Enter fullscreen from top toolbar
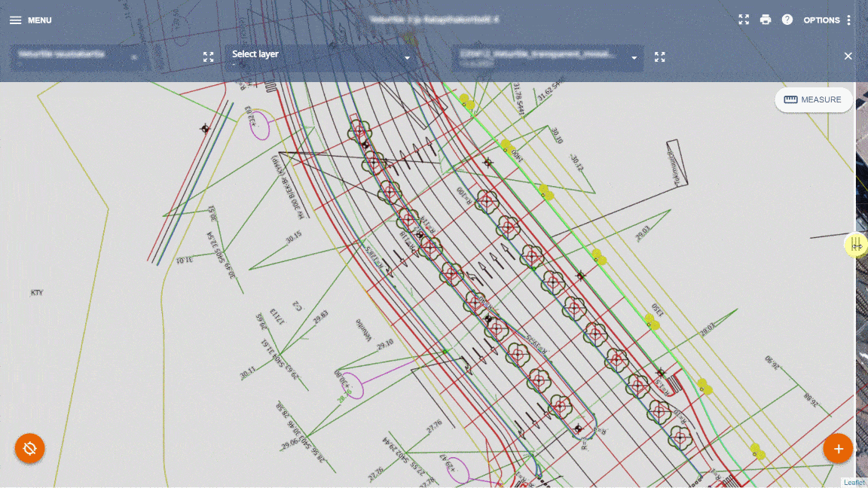The height and width of the screenshot is (488, 868). 744,20
